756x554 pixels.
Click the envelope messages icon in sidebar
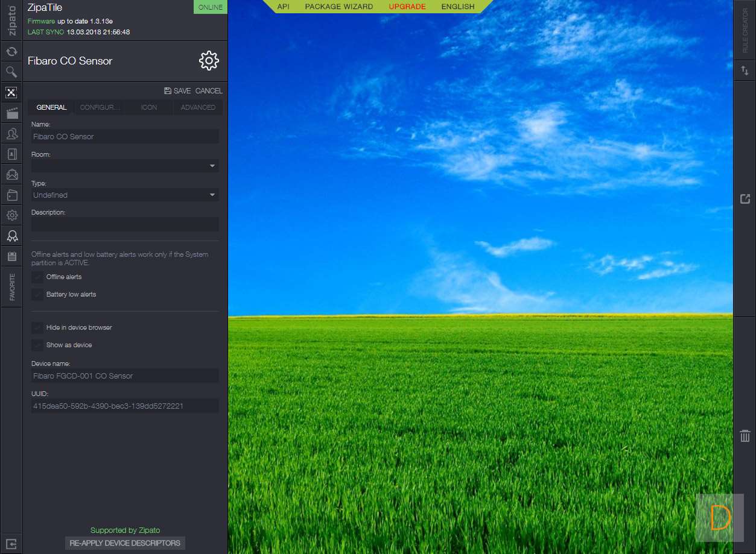point(11,175)
